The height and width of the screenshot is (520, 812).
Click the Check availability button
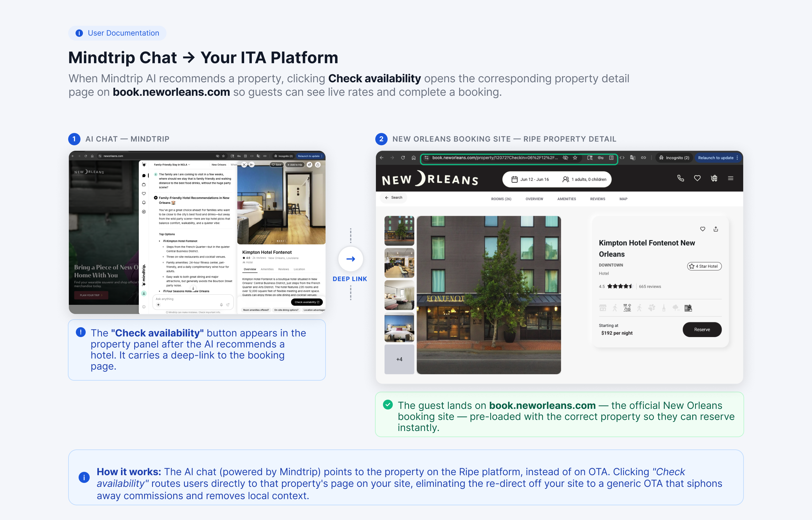tap(307, 302)
